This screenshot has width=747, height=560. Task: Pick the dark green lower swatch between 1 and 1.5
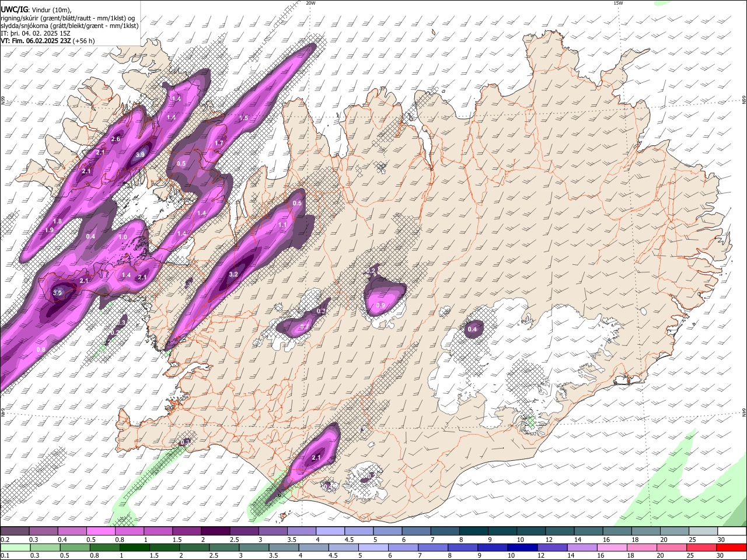tap(135, 547)
